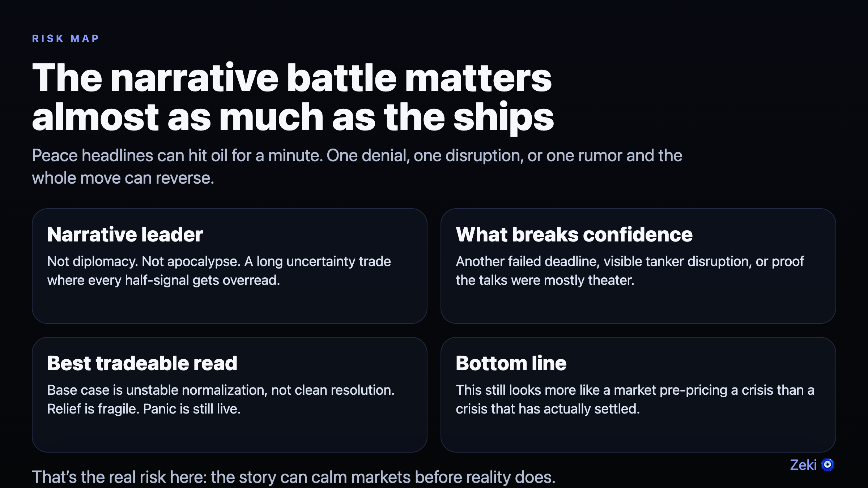Viewport: 868px width, 488px height.
Task: Select the 'Narrative leader' card heading
Action: tap(125, 235)
